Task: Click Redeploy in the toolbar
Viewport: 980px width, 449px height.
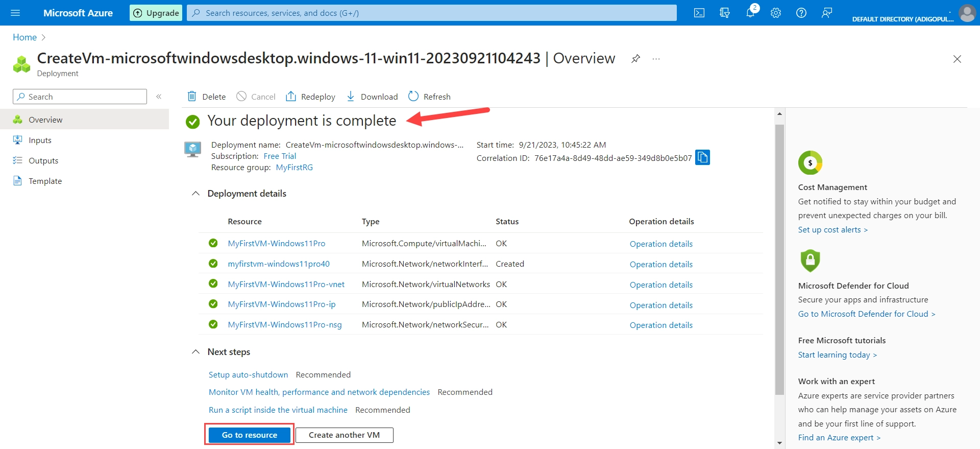Action: point(310,97)
